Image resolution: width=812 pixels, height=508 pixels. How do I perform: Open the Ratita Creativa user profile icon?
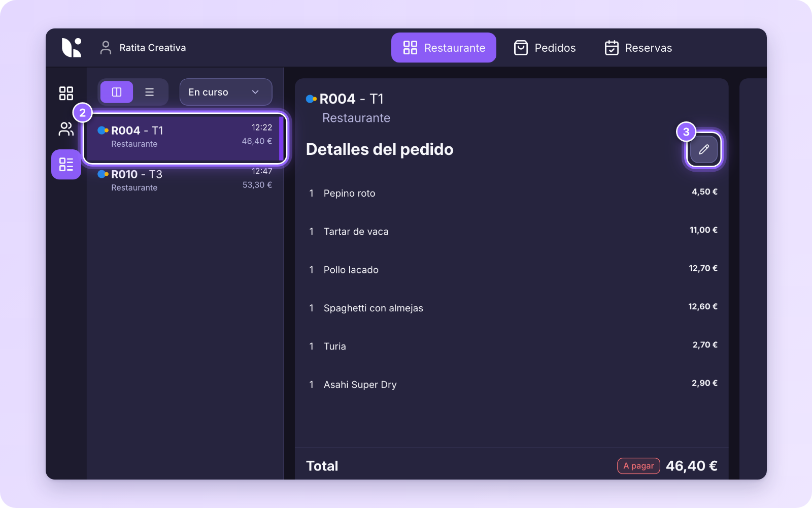click(x=106, y=48)
